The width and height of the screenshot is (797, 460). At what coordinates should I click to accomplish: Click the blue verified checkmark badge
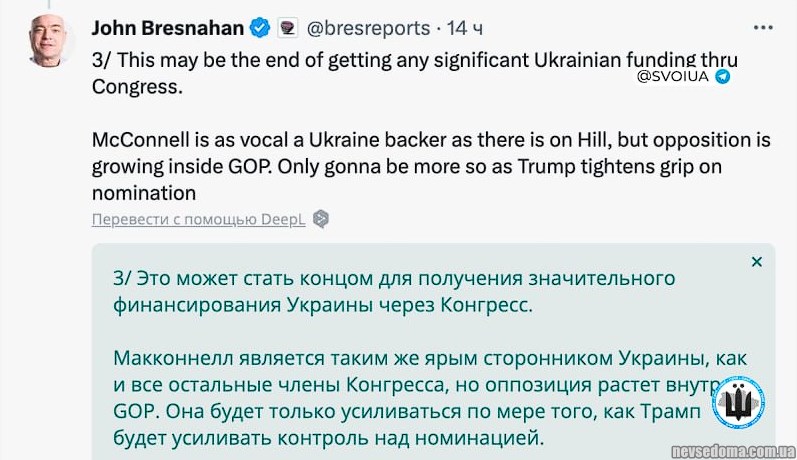(259, 28)
